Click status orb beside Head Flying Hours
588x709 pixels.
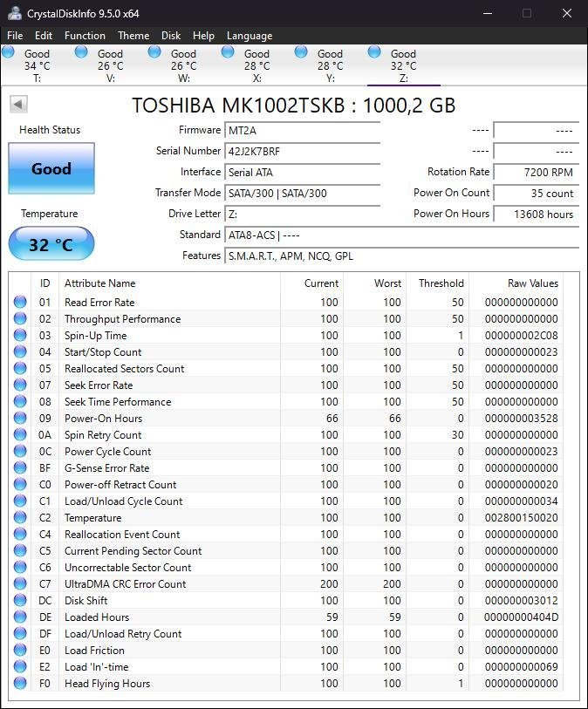pos(20,684)
